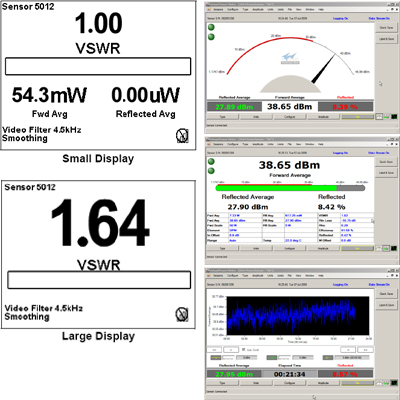Viewport: 400px width, 400px height.
Task: Click upper green status LED in gauge window
Action: [x=211, y=27]
